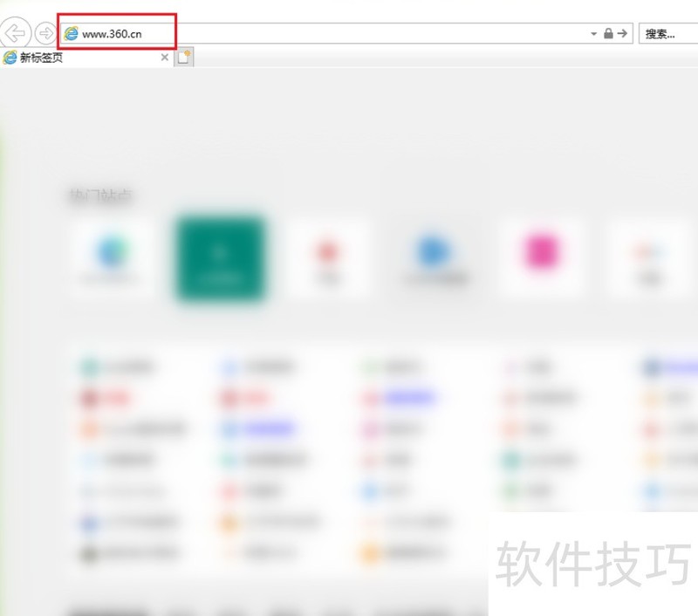Viewport: 698px width, 616px height.
Task: Click the pink icon site tile
Action: [541, 257]
